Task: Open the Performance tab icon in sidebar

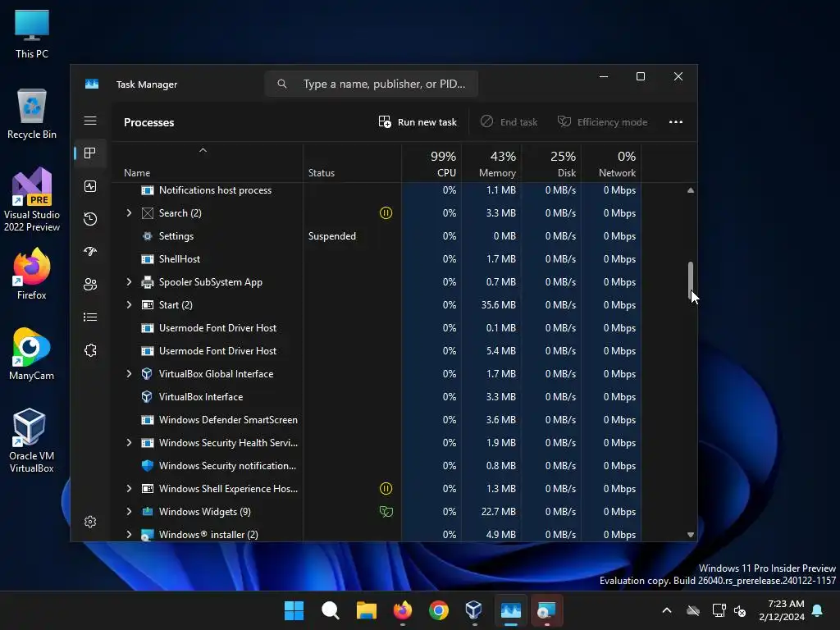Action: (x=90, y=186)
